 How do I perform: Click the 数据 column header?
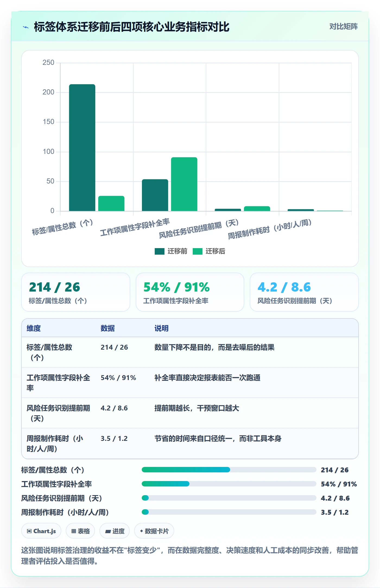point(108,328)
